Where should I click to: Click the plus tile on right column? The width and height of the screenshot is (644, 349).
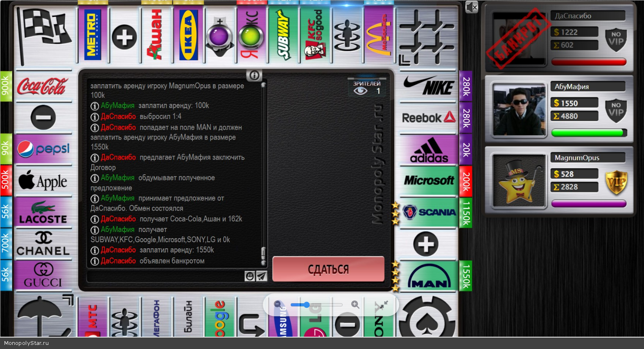point(426,244)
